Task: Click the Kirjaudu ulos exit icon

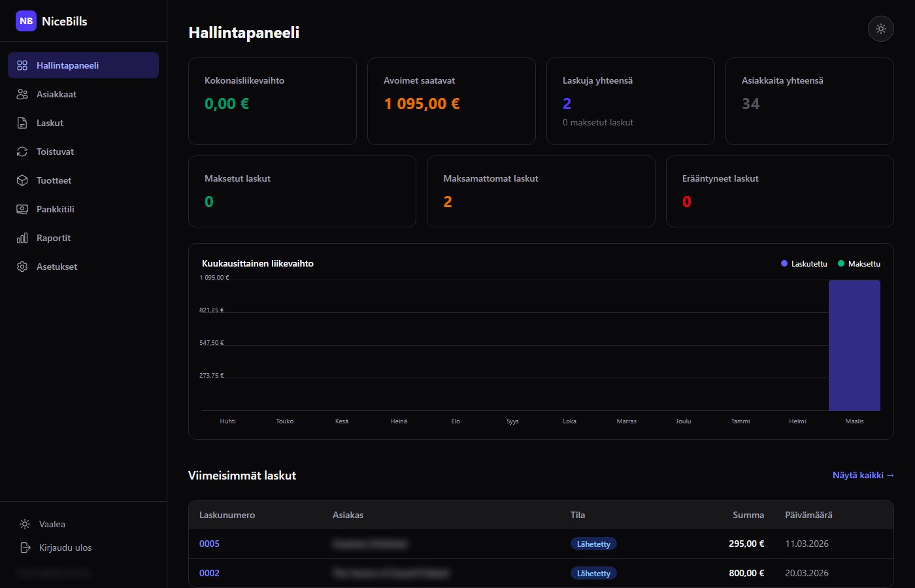Action: 25,547
